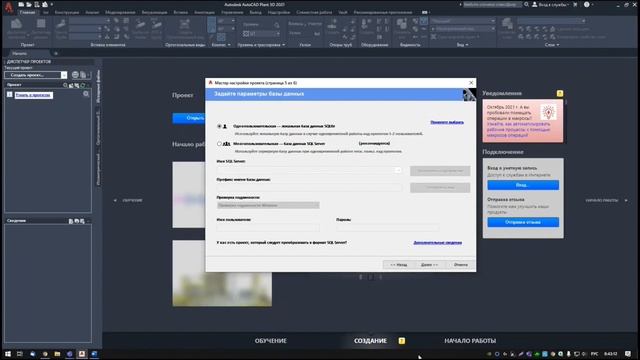Open the pink October notification card
Screen dimensions: 640x360
click(523, 121)
